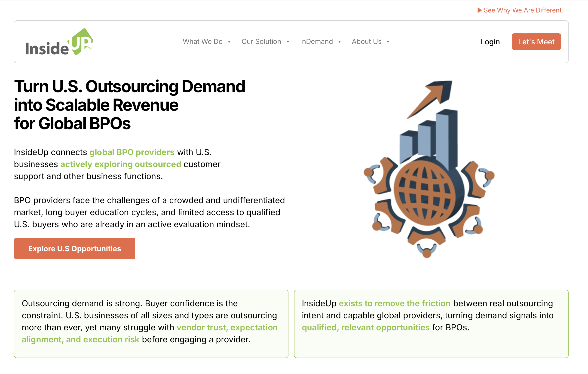The height and width of the screenshot is (374, 588).
Task: Open the What We Do menu
Action: pyautogui.click(x=202, y=42)
